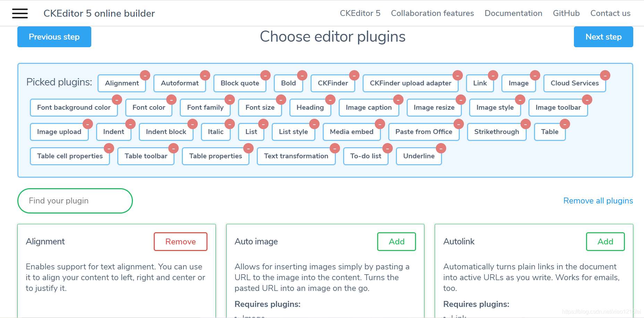Remove the Image caption plugin minus badge
Image resolution: width=644 pixels, height=318 pixels.
coord(398,99)
